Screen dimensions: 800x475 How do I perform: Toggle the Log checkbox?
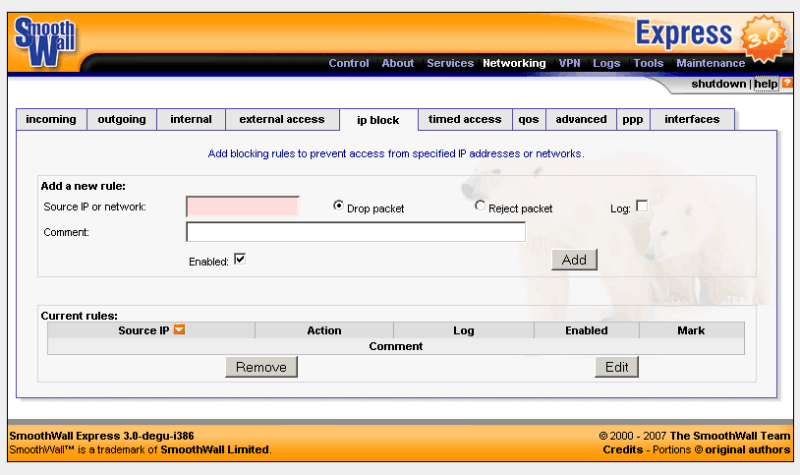[x=642, y=206]
